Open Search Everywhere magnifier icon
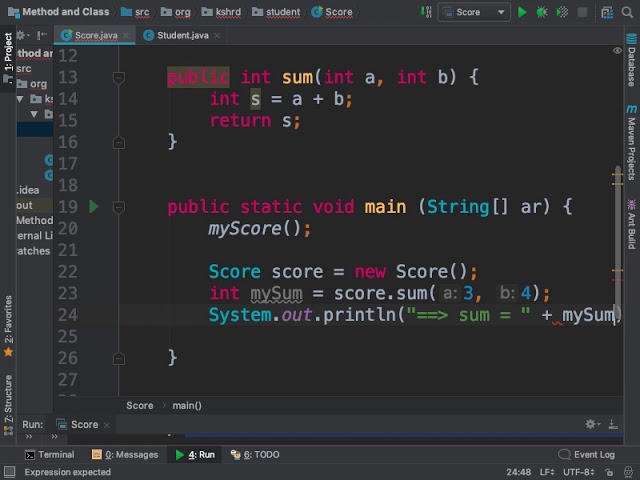Screen dimensions: 640x480 click(x=627, y=12)
